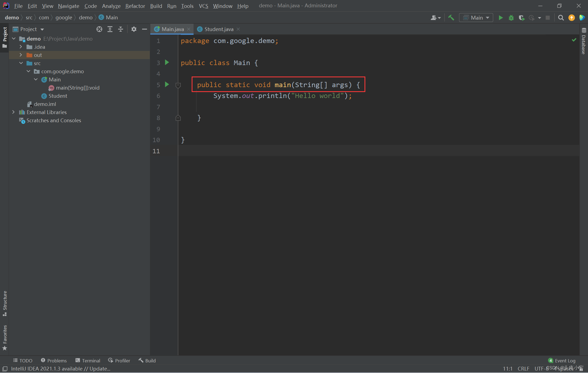The width and height of the screenshot is (588, 373).
Task: Click the Search everywhere magnifier icon
Action: 561,17
